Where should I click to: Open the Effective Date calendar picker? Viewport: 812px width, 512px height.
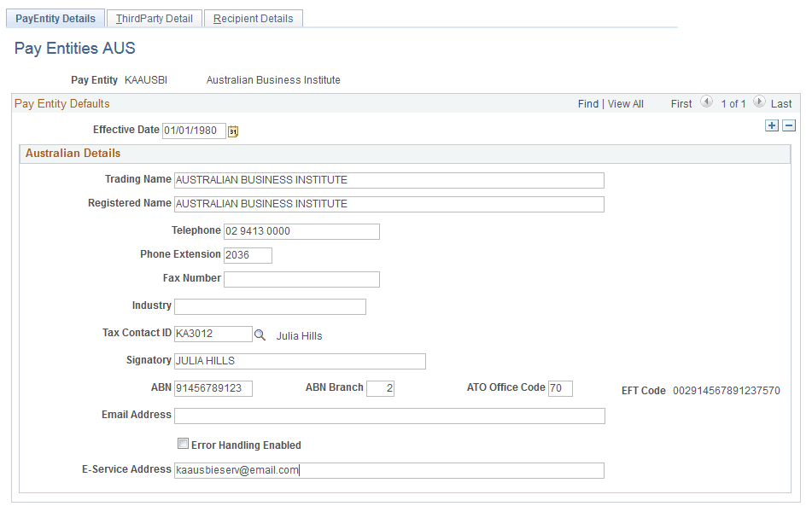coord(232,131)
